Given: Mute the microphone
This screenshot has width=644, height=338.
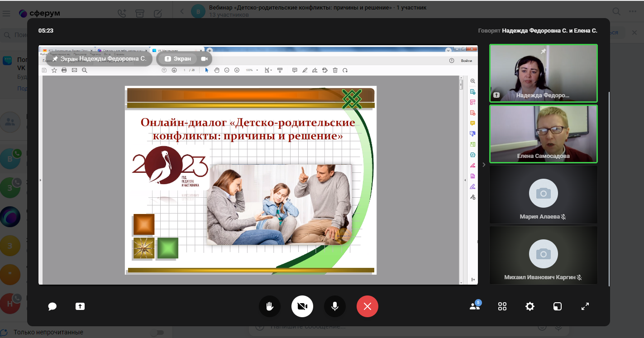Looking at the screenshot, I should click(x=335, y=306).
